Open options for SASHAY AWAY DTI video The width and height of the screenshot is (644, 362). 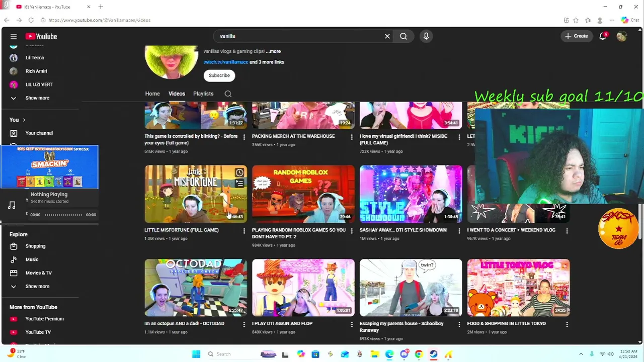pos(459,231)
